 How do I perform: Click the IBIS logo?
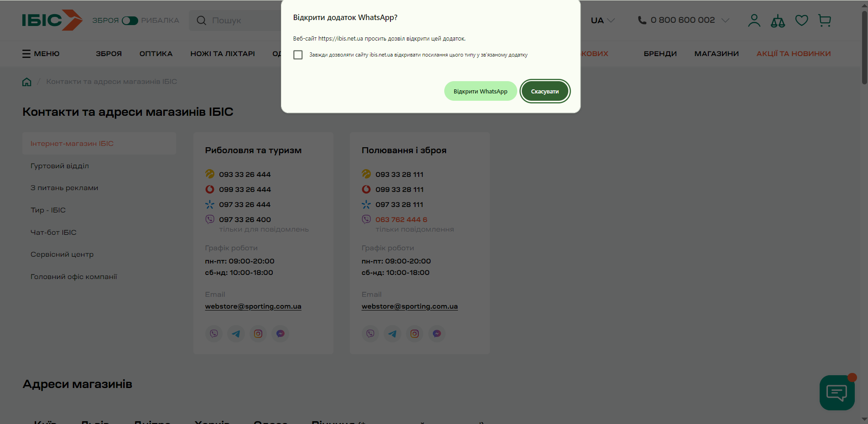tap(52, 20)
